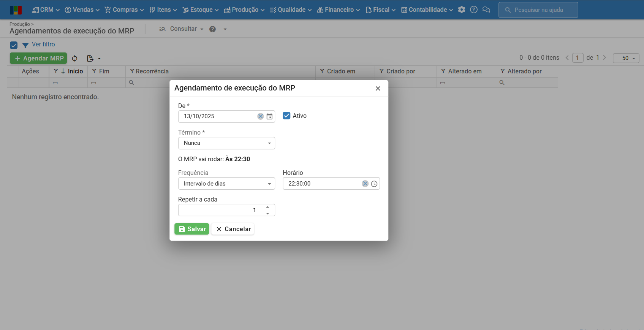644x330 pixels.
Task: Open the settings gear in top bar
Action: [462, 10]
